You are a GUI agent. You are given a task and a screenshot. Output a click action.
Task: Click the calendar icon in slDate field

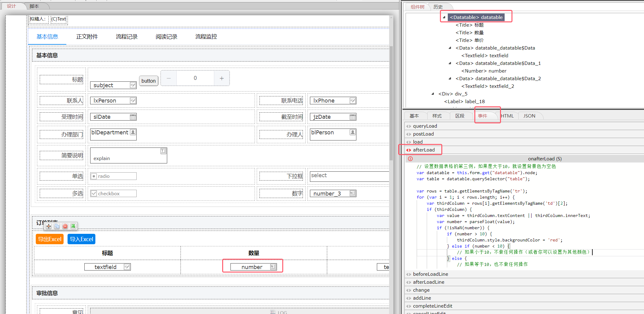[x=133, y=117]
